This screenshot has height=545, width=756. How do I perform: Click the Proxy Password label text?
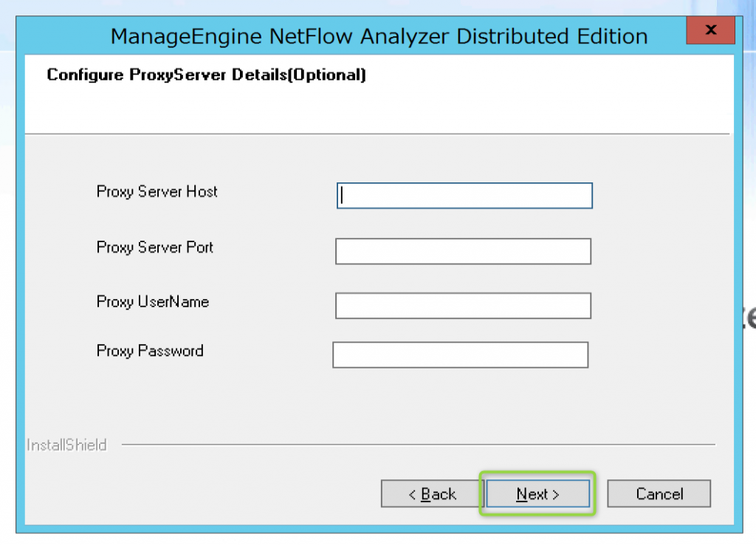point(150,351)
